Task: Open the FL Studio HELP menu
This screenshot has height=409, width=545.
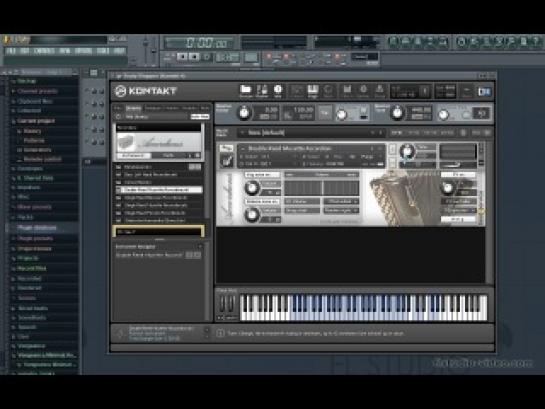Action: [x=119, y=51]
